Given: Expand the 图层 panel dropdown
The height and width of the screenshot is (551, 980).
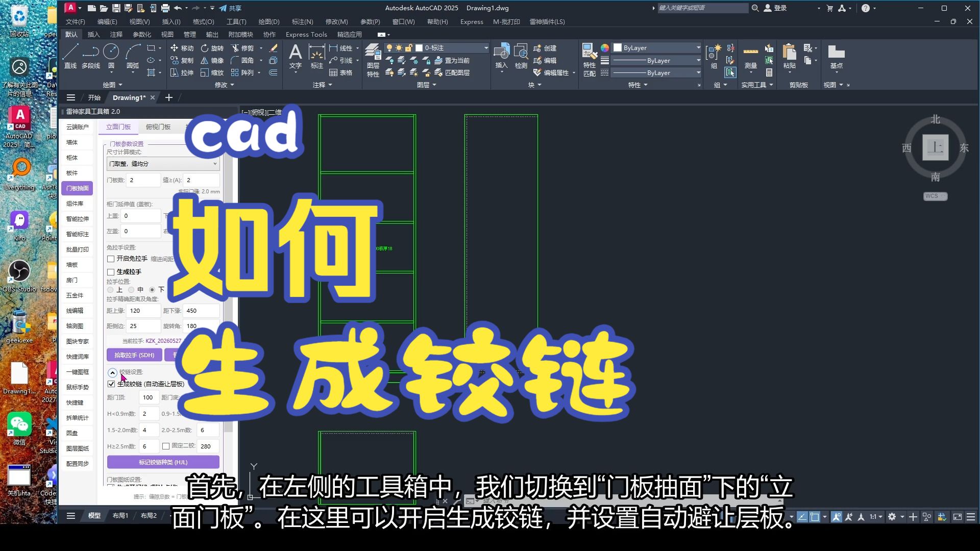Looking at the screenshot, I should (427, 85).
